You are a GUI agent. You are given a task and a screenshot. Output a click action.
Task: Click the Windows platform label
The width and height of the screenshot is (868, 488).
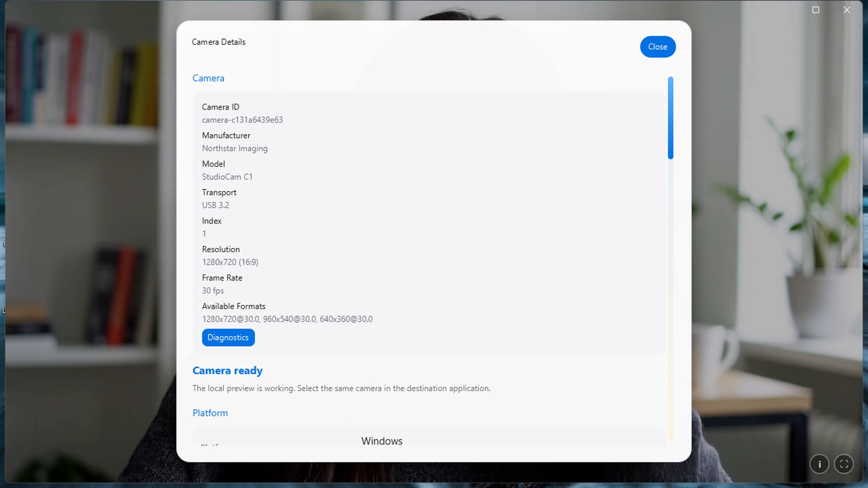coord(382,441)
